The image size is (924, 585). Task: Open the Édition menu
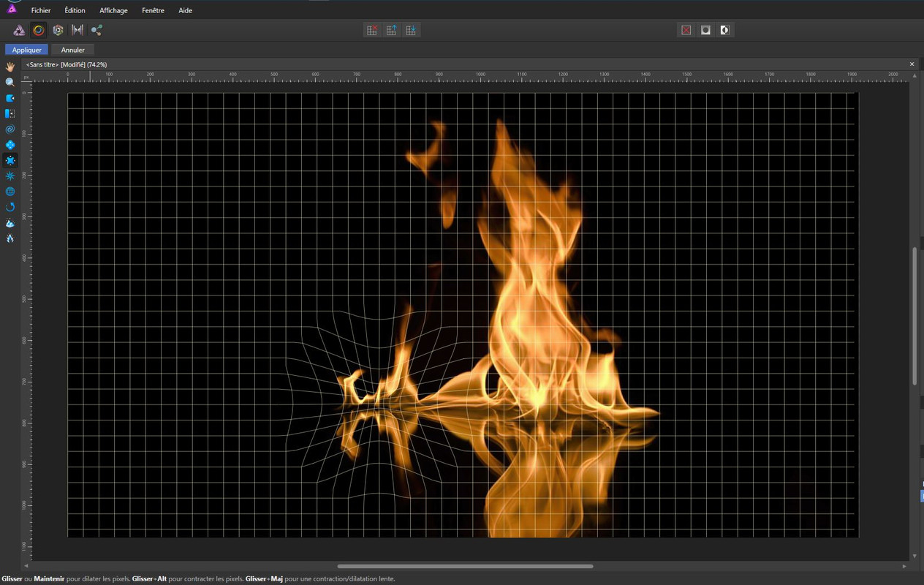75,10
